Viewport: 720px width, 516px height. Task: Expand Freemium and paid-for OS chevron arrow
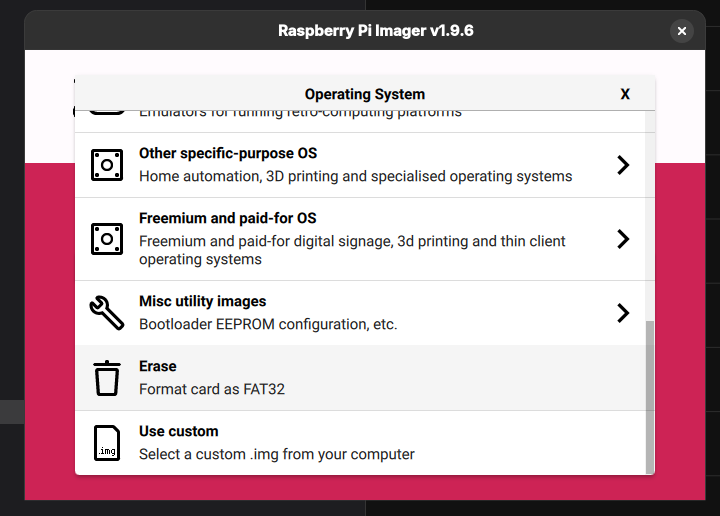623,239
